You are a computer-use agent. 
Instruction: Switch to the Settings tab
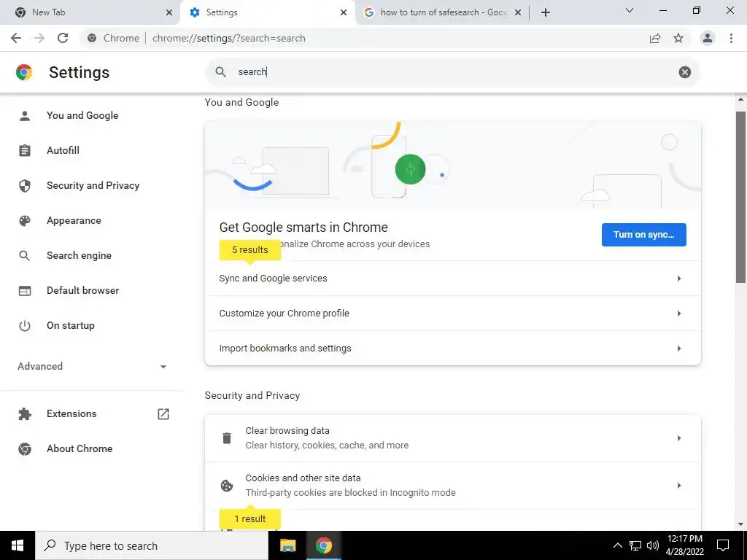267,12
